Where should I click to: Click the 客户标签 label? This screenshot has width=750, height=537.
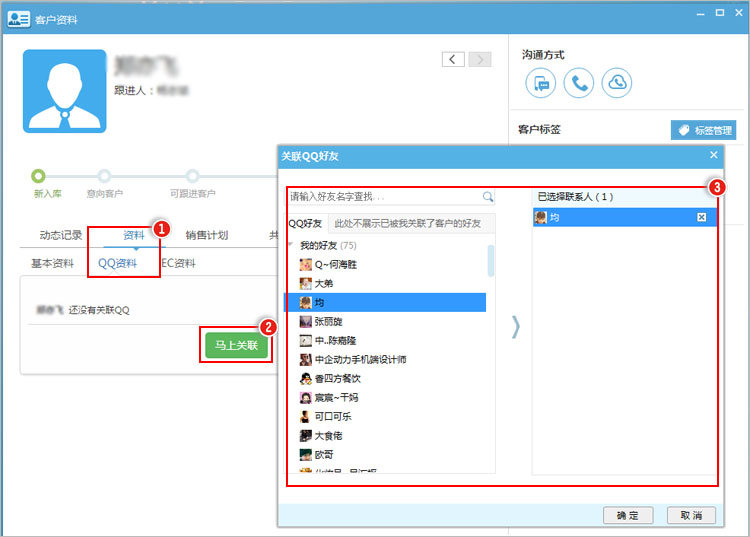click(539, 130)
